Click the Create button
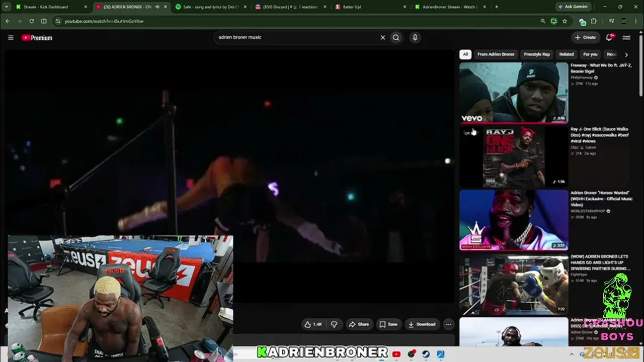This screenshot has width=644, height=362. 585,37
